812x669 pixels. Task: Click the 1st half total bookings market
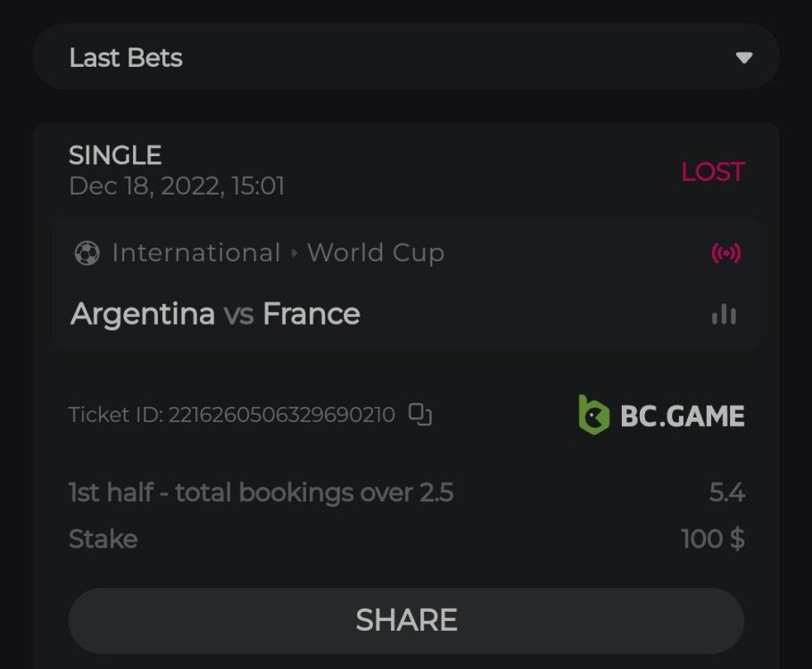tap(261, 492)
